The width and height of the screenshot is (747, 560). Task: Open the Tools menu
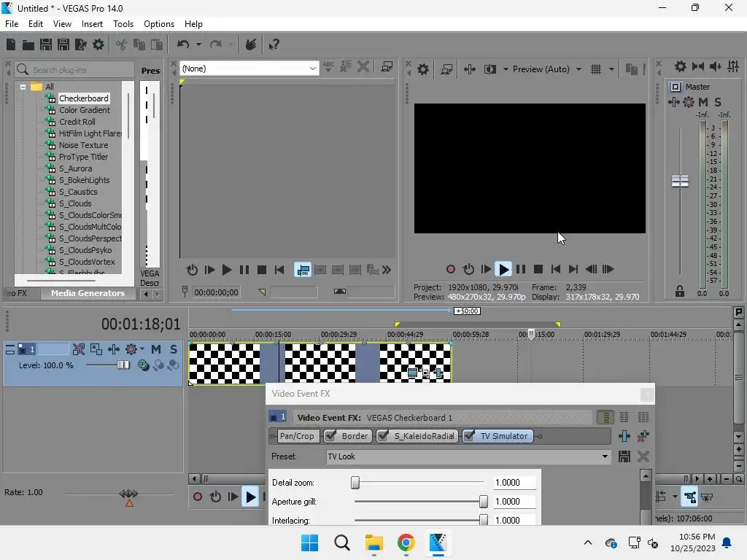pos(123,24)
